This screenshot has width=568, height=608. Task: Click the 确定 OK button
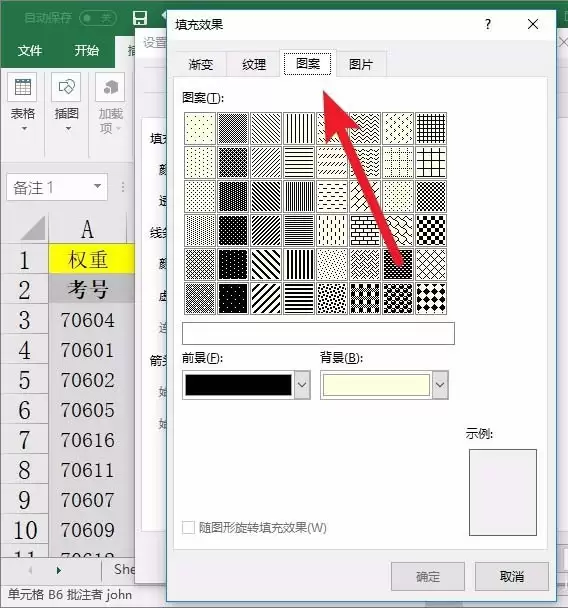[428, 577]
